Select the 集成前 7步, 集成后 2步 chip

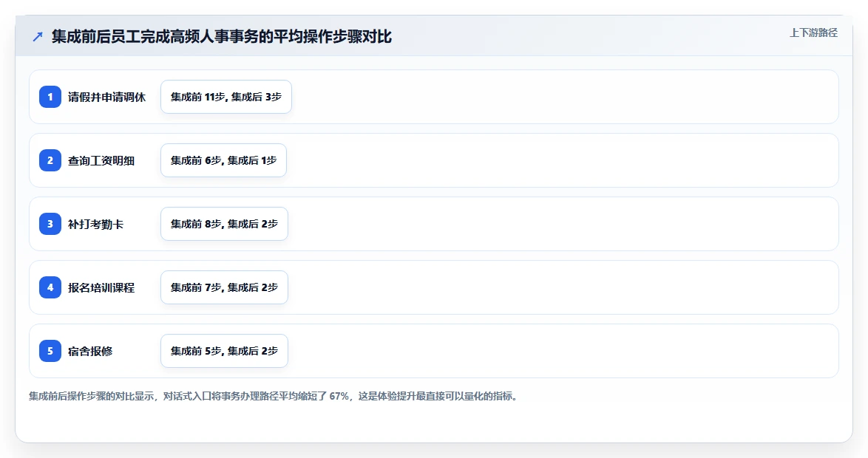224,287
